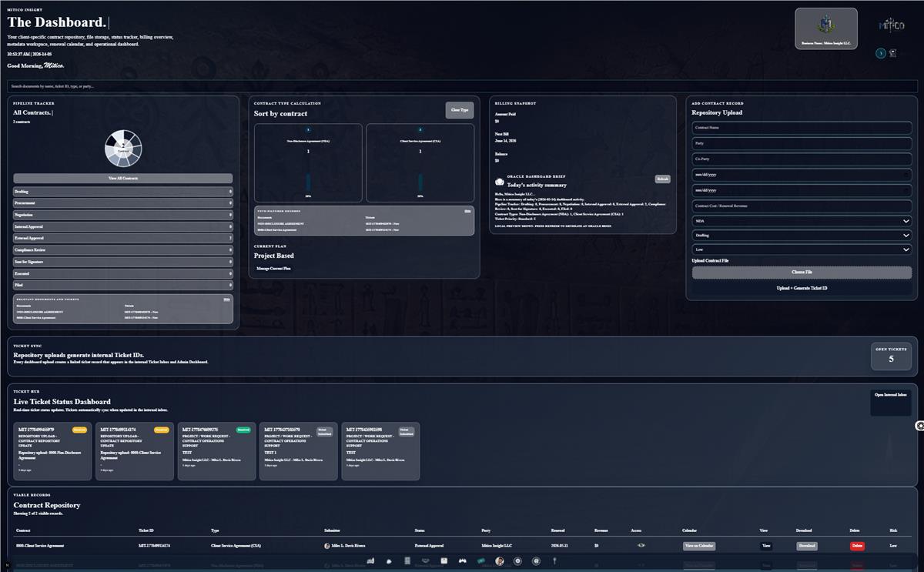Select the Non-Disclosure Agreement (NDA) type card
924x572 pixels.
[x=308, y=163]
